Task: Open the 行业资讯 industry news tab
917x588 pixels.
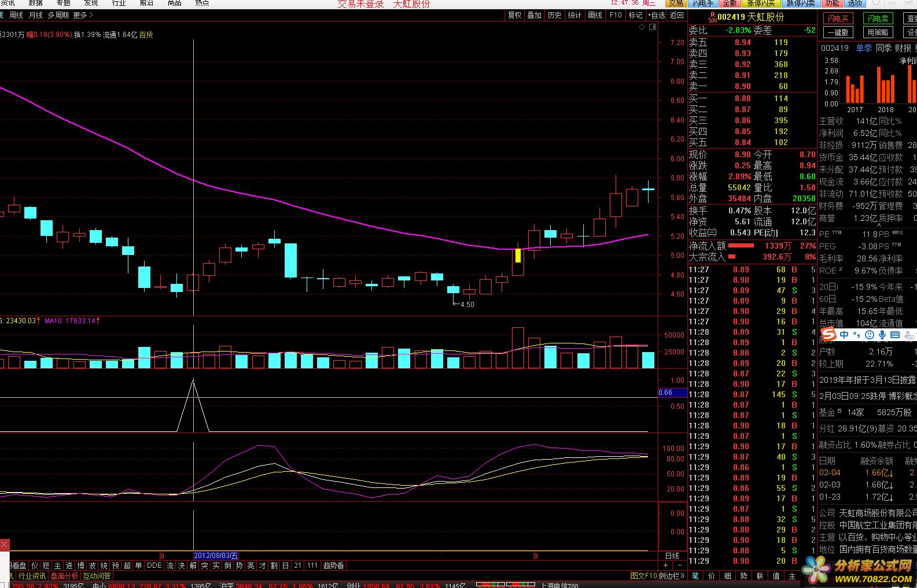Action: (x=32, y=576)
